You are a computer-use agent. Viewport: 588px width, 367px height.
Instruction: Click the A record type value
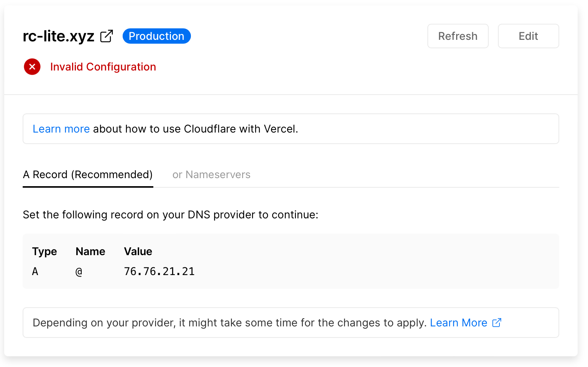pyautogui.click(x=35, y=271)
